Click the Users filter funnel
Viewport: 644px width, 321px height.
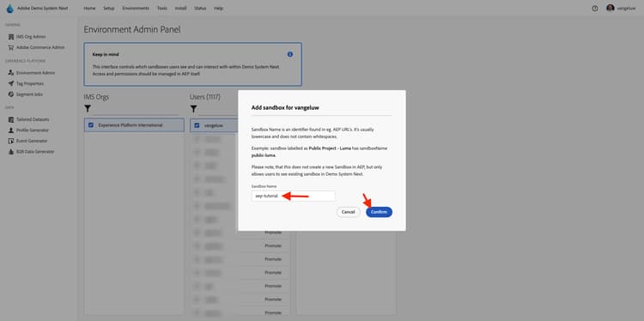pos(193,109)
